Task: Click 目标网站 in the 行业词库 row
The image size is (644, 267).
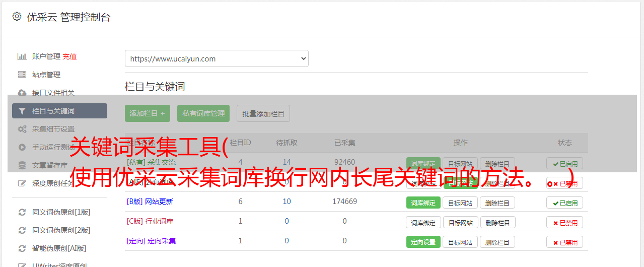Action: 460,222
